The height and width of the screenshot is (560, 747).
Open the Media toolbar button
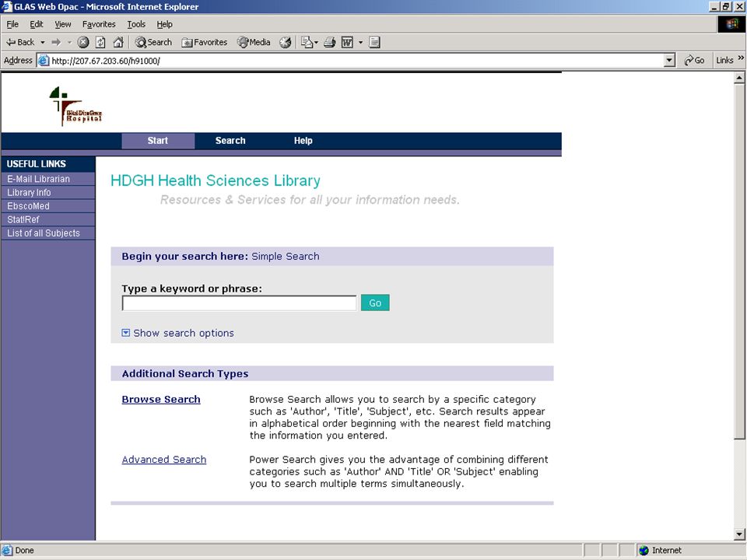254,42
